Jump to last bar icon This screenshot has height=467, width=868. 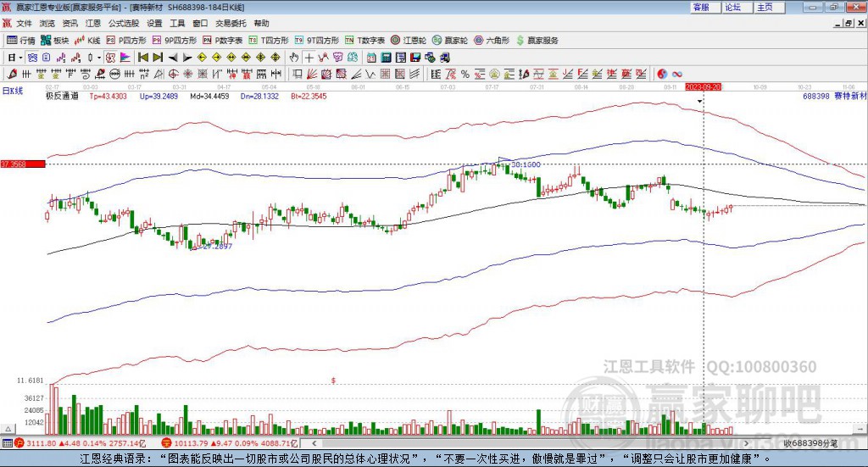[x=158, y=58]
